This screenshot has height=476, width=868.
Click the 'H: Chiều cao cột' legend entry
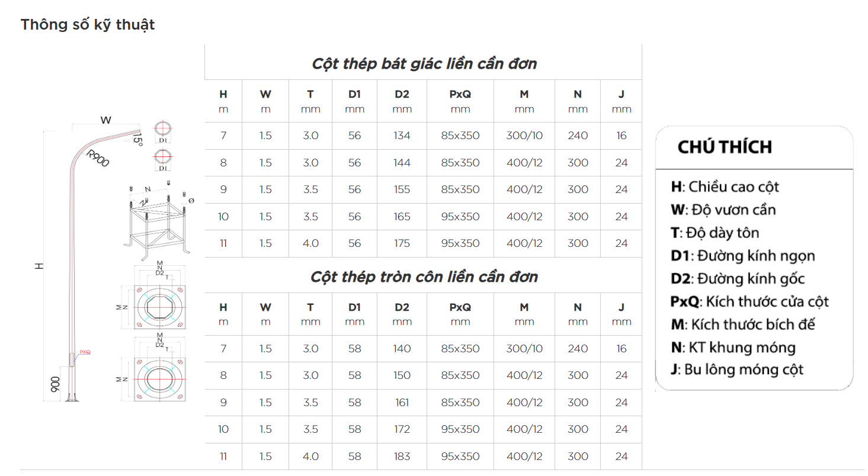tap(725, 187)
